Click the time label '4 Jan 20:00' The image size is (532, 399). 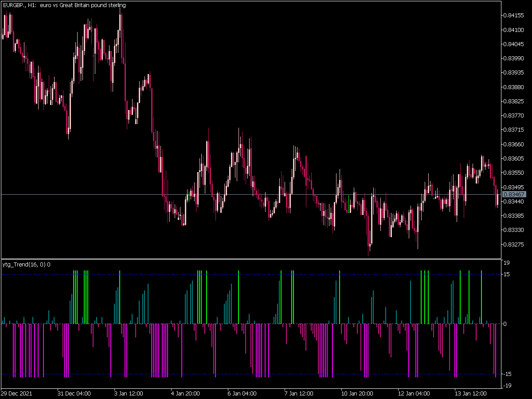click(x=185, y=393)
